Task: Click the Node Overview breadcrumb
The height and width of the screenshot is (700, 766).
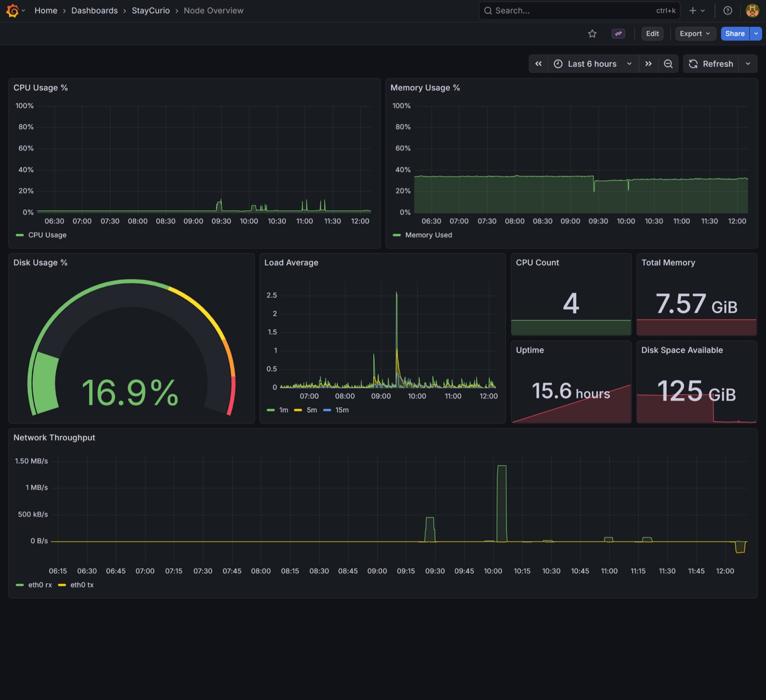Action: click(214, 11)
